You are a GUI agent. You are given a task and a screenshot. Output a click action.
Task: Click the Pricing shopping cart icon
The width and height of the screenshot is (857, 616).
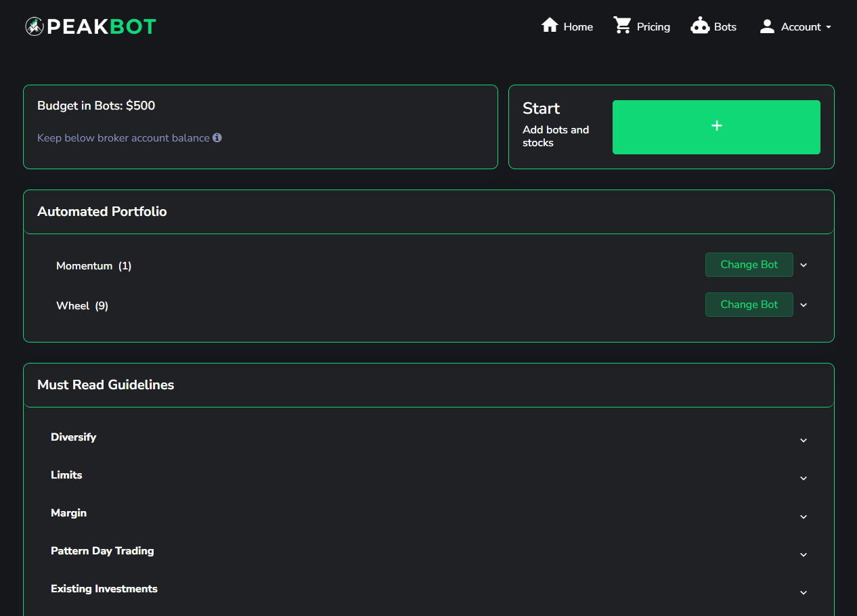pos(622,26)
